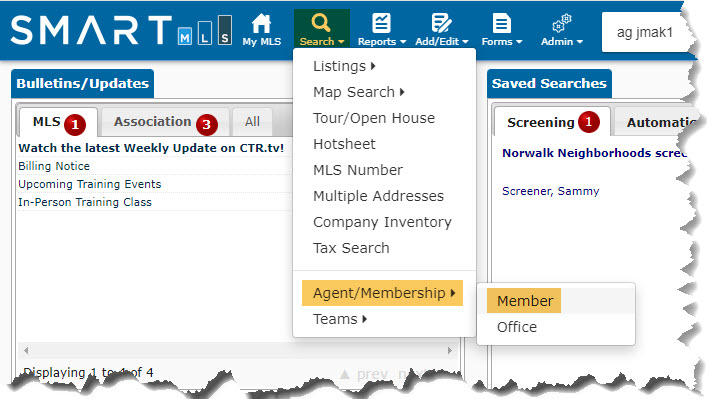Click the bulletins scrollbar right arrow
Screen dimensions: 707x399
click(x=450, y=350)
